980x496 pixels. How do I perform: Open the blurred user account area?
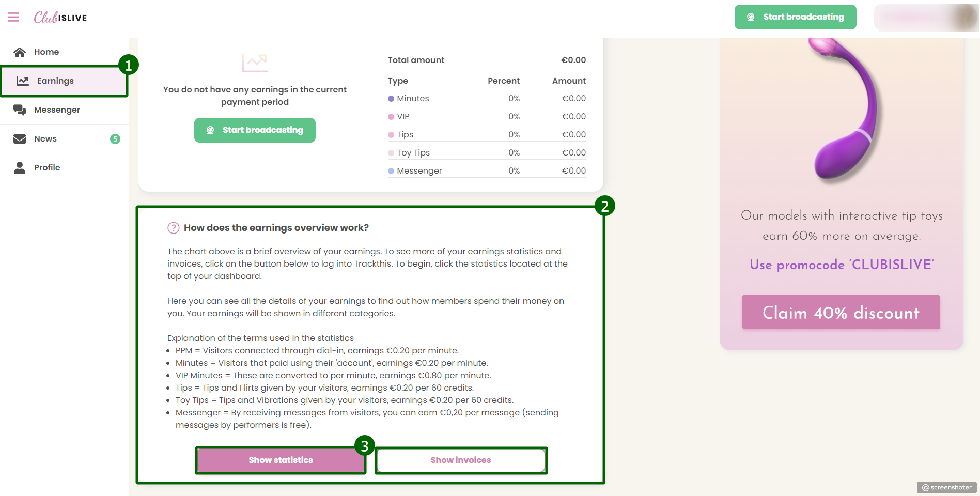coord(926,18)
